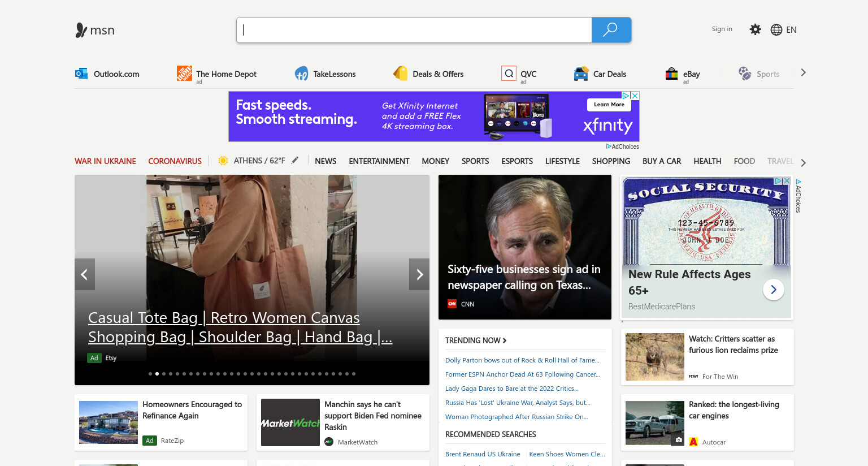Click AdChoices icon on Xfinity banner
This screenshot has width=868, height=466.
[626, 96]
